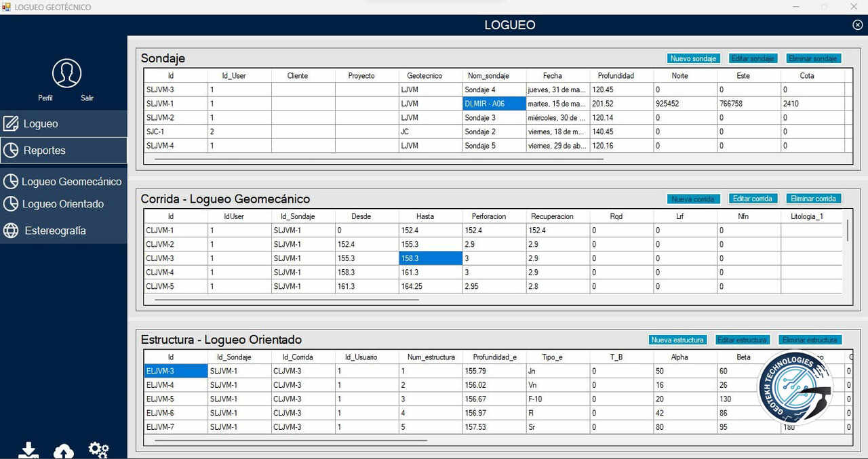Click the Estereografía globe icon
This screenshot has height=459, width=868.
click(11, 231)
